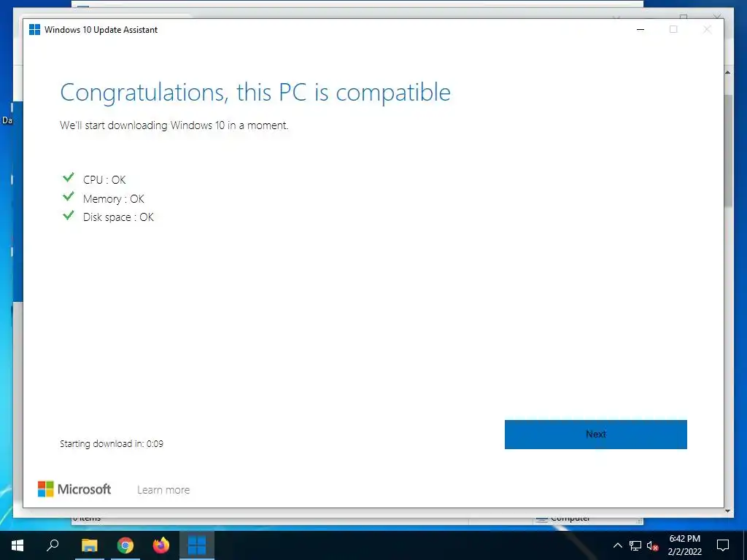The image size is (747, 560).
Task: Open the network status tray icon
Action: pos(635,545)
